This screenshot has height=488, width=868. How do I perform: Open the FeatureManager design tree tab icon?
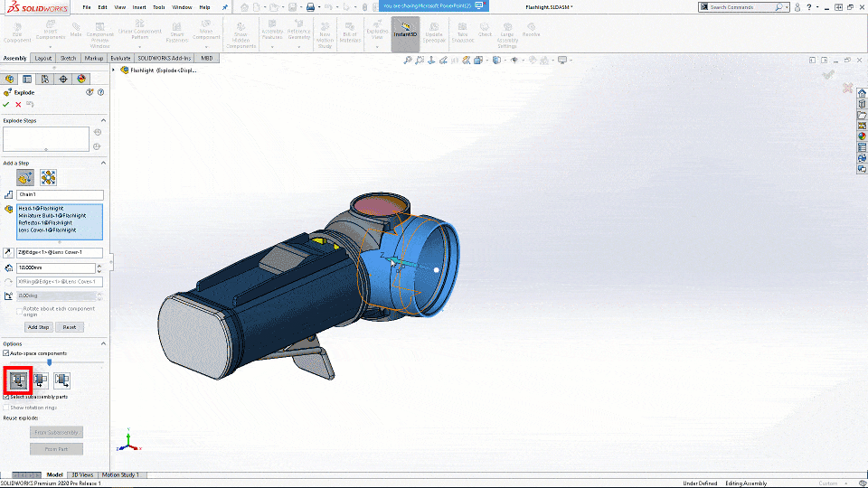coord(9,80)
